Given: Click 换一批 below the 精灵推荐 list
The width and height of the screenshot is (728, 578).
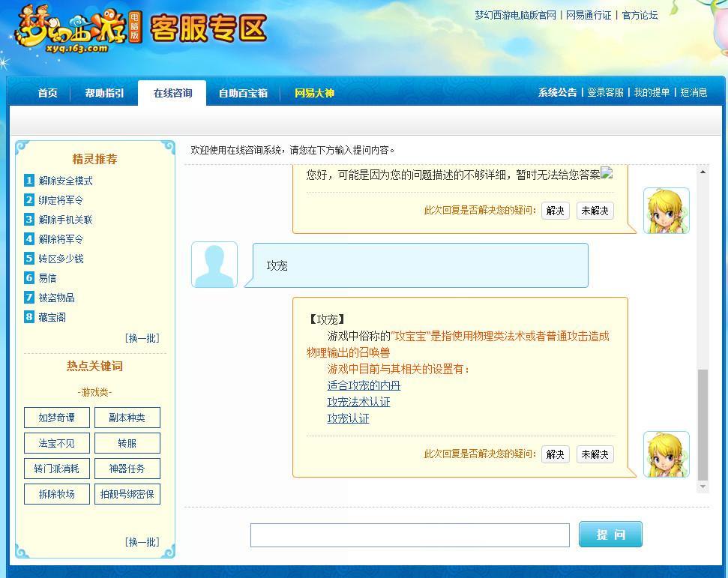Looking at the screenshot, I should tap(142, 338).
